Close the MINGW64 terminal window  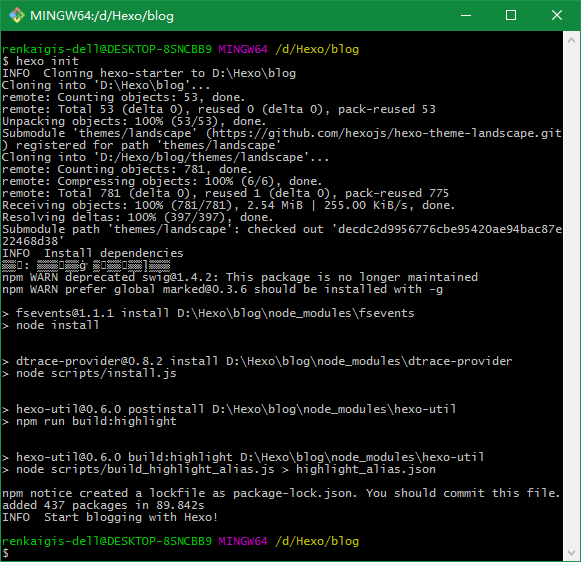tap(557, 16)
